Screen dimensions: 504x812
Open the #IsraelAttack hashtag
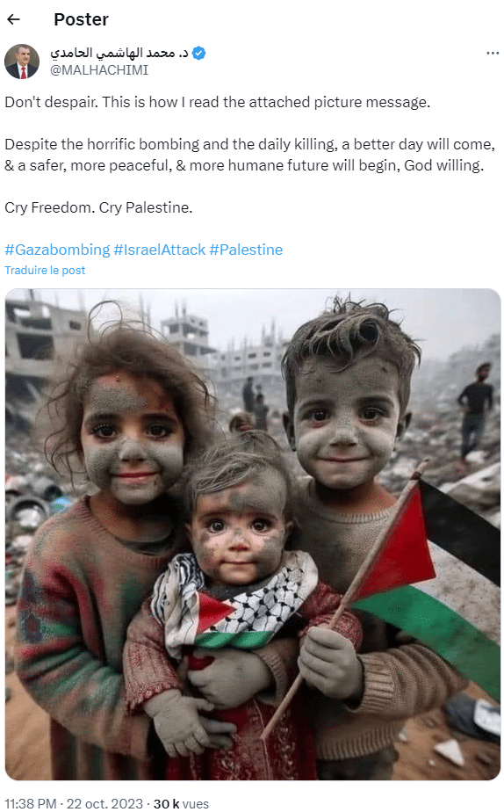(160, 250)
